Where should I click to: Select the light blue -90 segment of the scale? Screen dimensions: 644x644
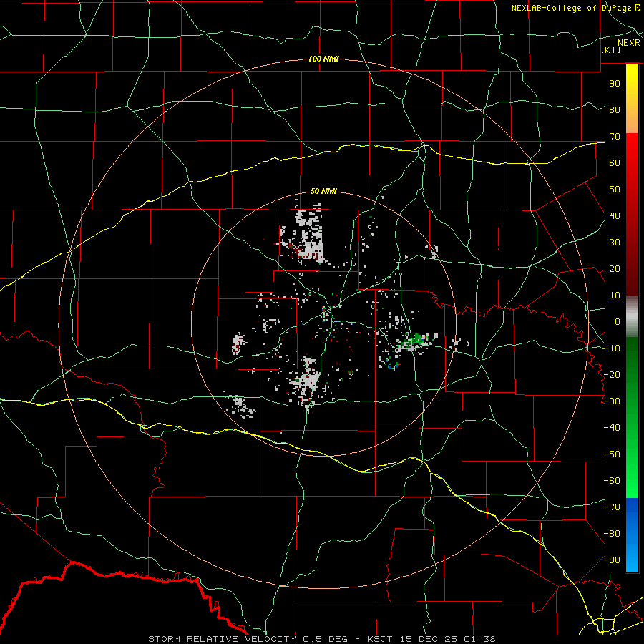tap(632, 560)
